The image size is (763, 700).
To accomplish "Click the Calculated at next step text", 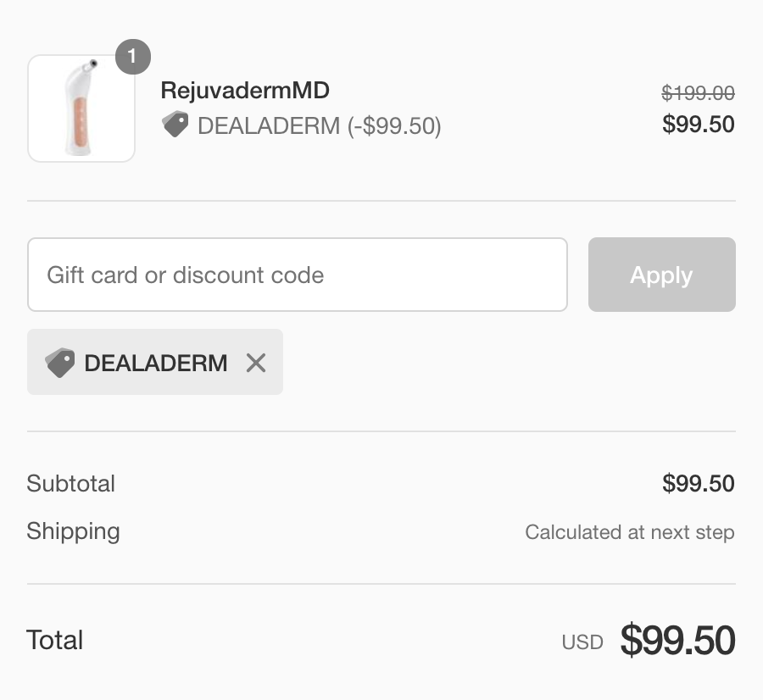I will 630,532.
